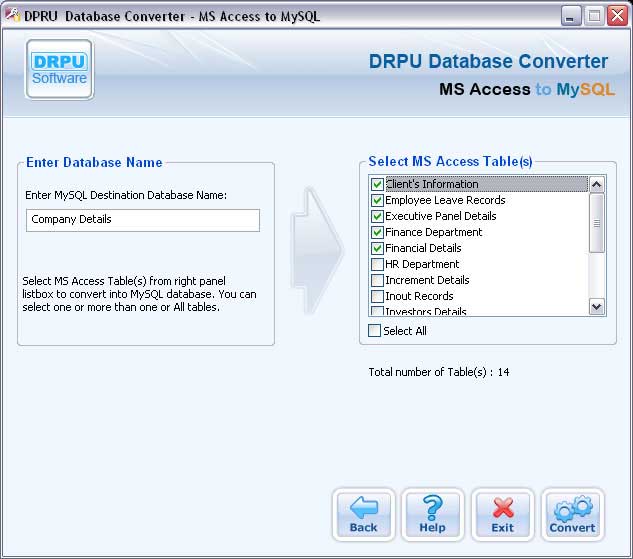
Task: Click the table list scroll down arrow
Action: pos(597,306)
